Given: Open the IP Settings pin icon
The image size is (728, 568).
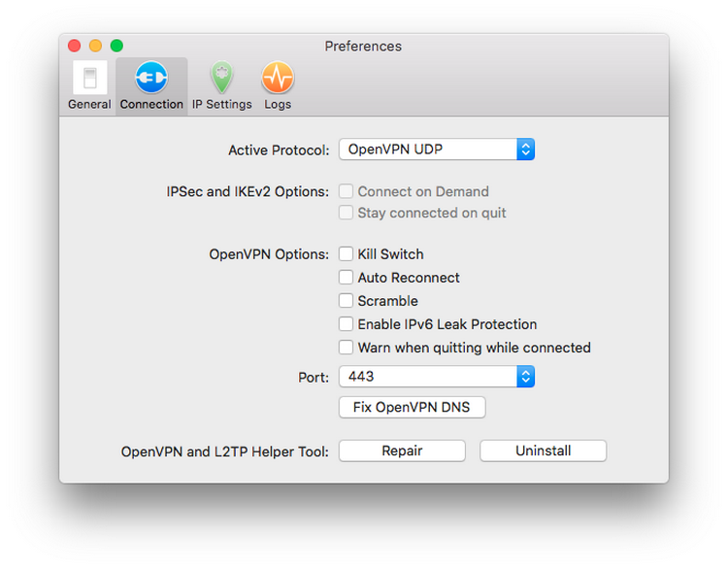Looking at the screenshot, I should pos(222,78).
